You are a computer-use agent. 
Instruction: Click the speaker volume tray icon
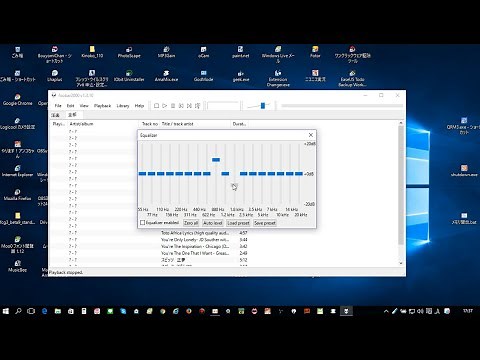[x=420, y=311]
